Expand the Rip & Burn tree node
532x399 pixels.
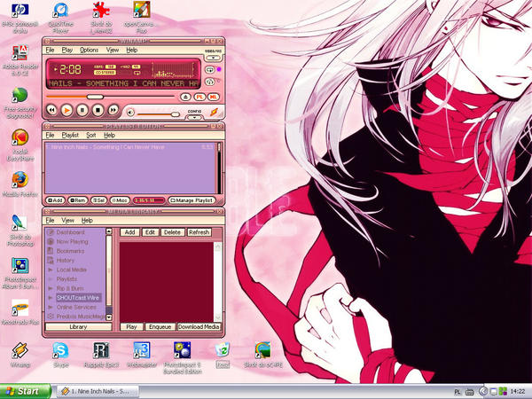coord(51,288)
